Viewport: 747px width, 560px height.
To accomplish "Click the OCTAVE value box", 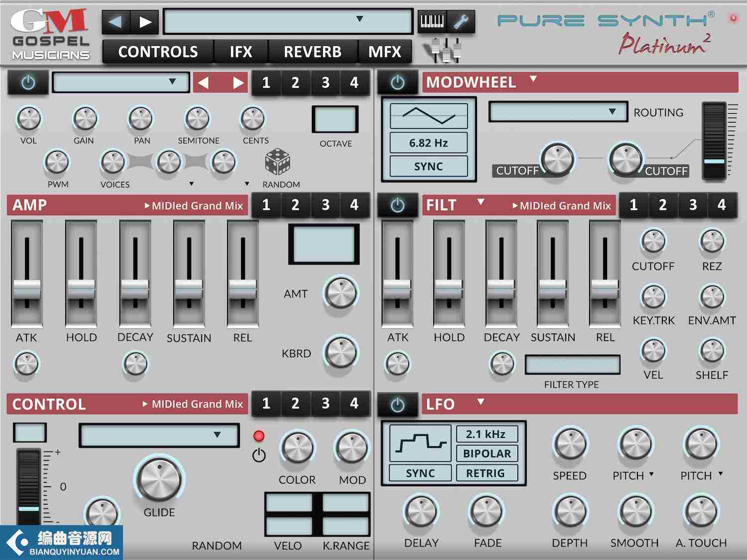I will 335,119.
